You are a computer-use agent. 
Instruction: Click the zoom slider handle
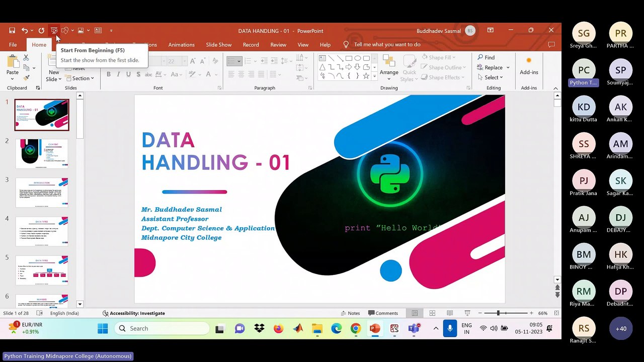pos(498,313)
